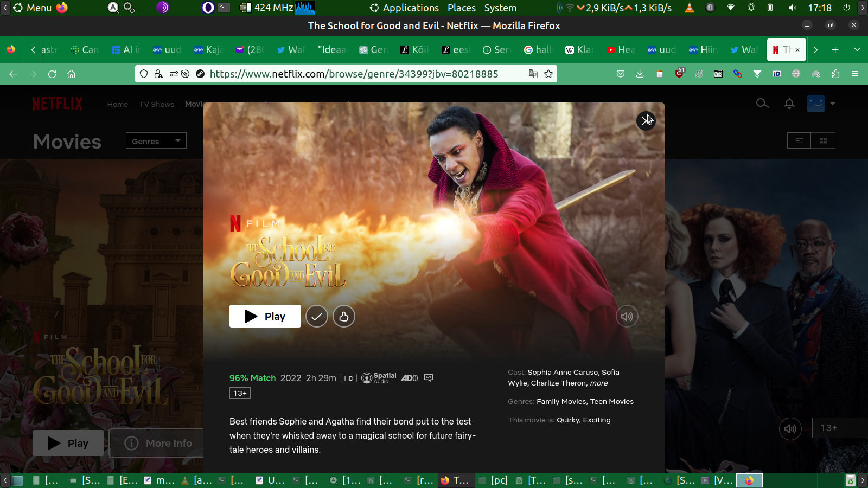Toggle My List checkmark button in popup
Image resolution: width=868 pixels, height=488 pixels.
pos(317,316)
